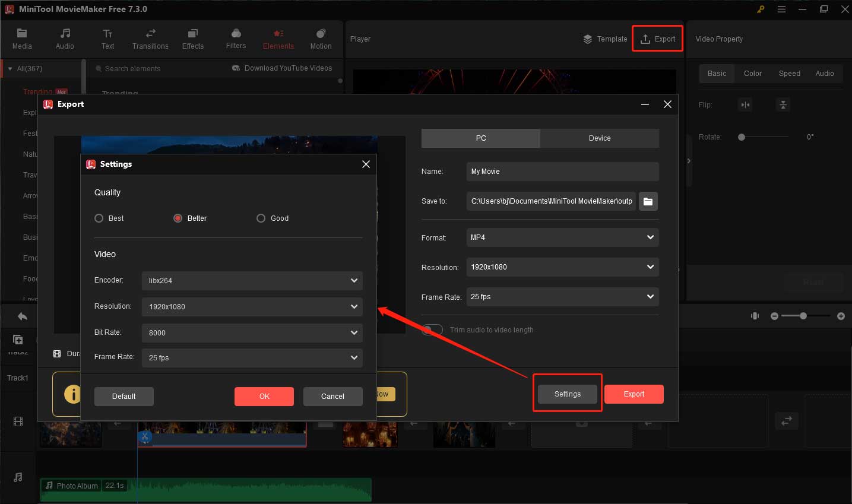Click the zoom in plus icon
The height and width of the screenshot is (504, 852).
click(841, 316)
